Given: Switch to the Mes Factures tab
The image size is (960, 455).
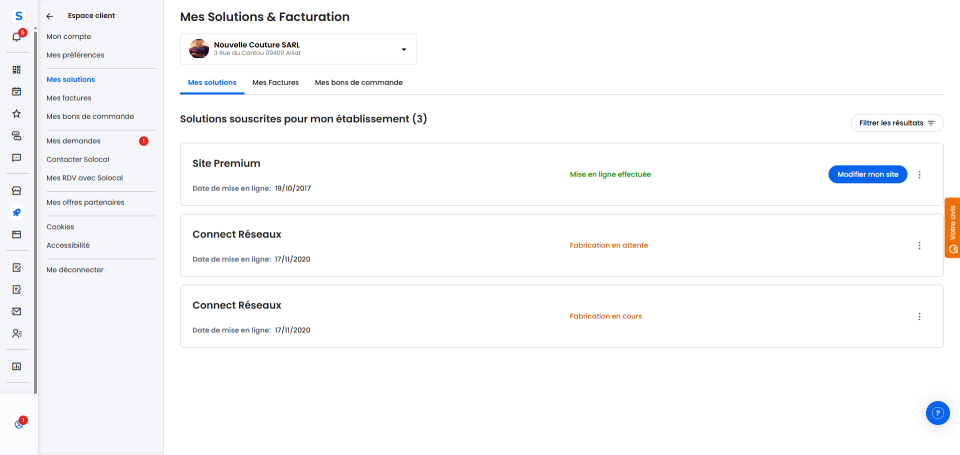Looking at the screenshot, I should coord(275,82).
